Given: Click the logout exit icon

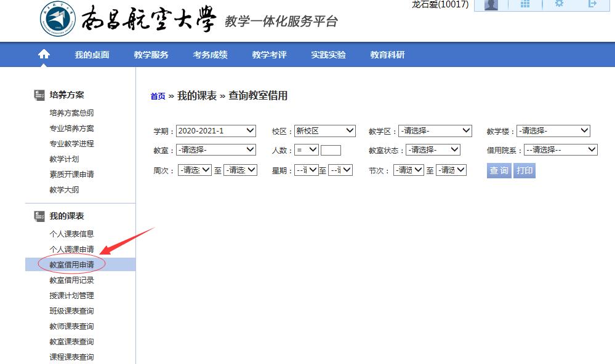Looking at the screenshot, I should [x=592, y=4].
